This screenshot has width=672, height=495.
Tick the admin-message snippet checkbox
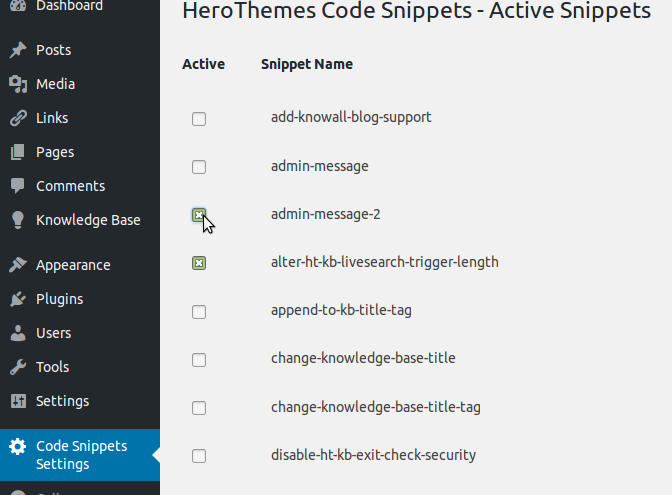[199, 167]
